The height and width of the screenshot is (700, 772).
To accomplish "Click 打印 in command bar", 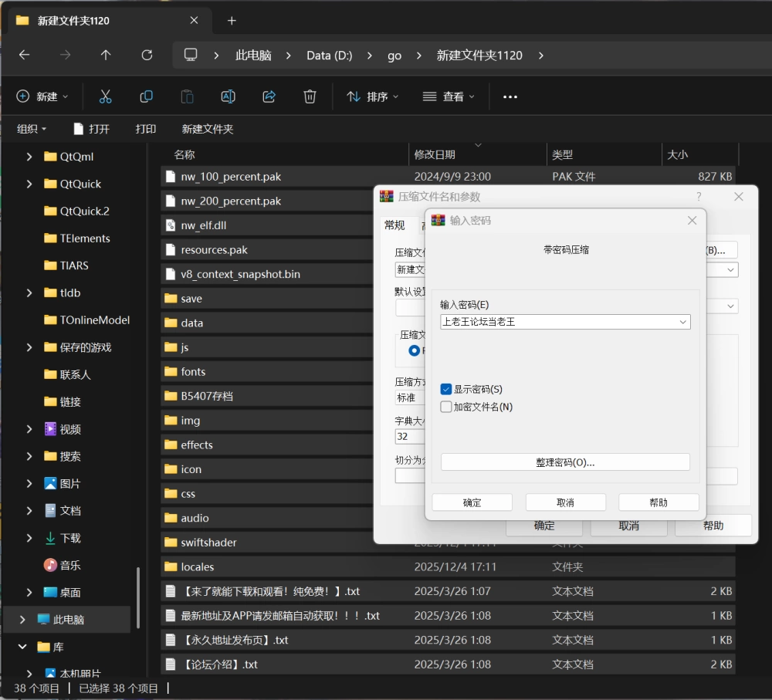I will pyautogui.click(x=146, y=129).
